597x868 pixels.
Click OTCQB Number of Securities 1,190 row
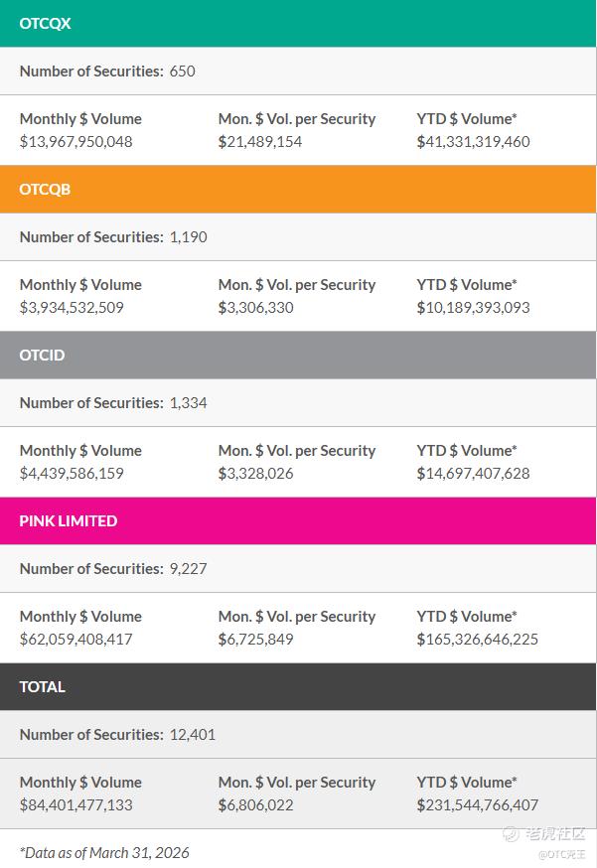pyautogui.click(x=113, y=236)
